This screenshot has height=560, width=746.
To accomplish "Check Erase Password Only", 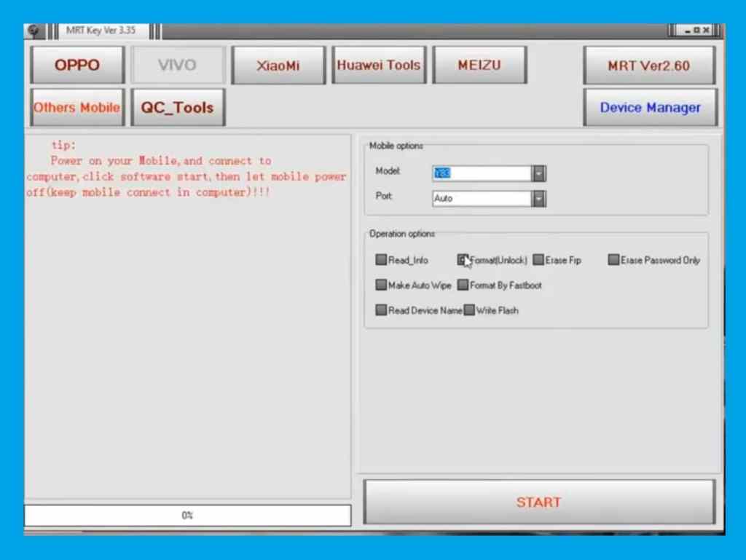I will 613,259.
